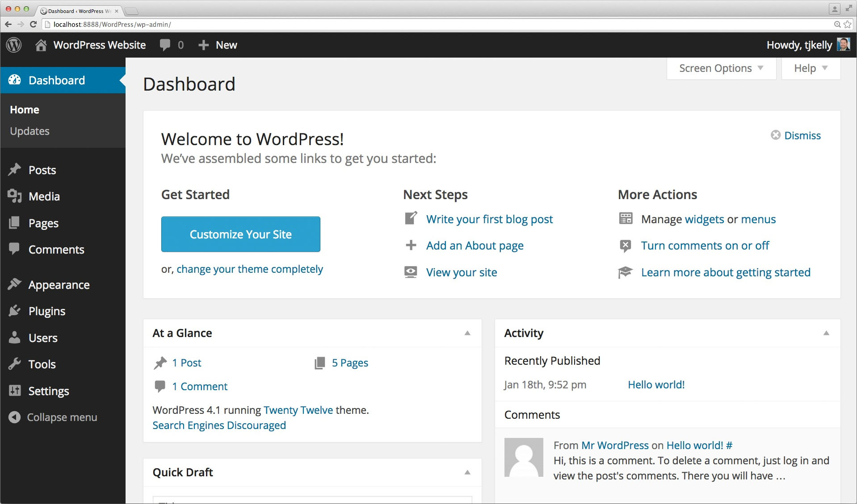Select Home in the Dashboard submenu

[x=25, y=109]
